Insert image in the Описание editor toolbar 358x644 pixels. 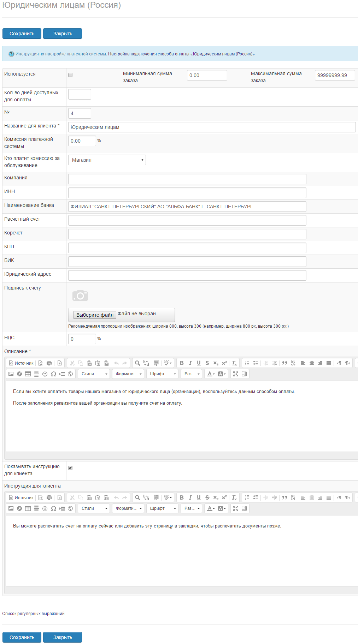[x=11, y=374]
